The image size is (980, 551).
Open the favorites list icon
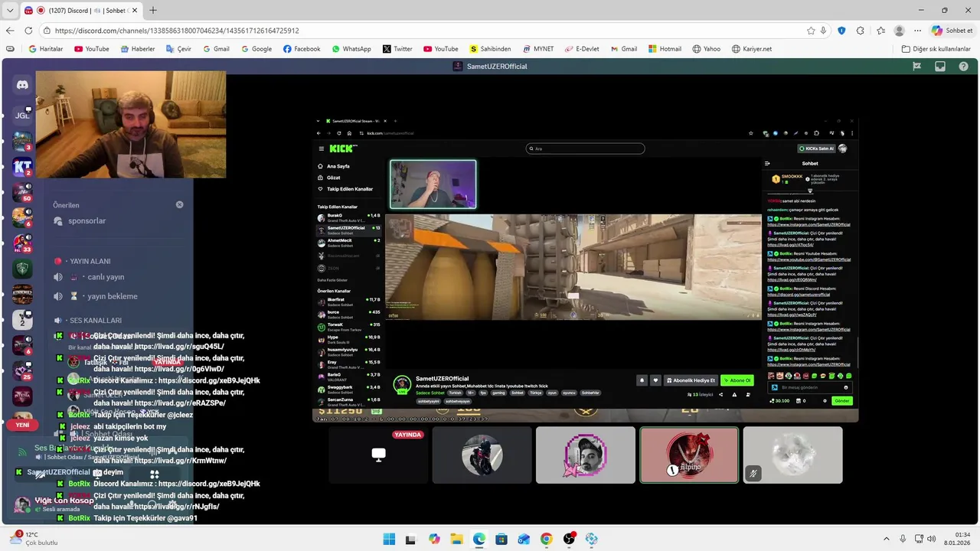click(880, 31)
